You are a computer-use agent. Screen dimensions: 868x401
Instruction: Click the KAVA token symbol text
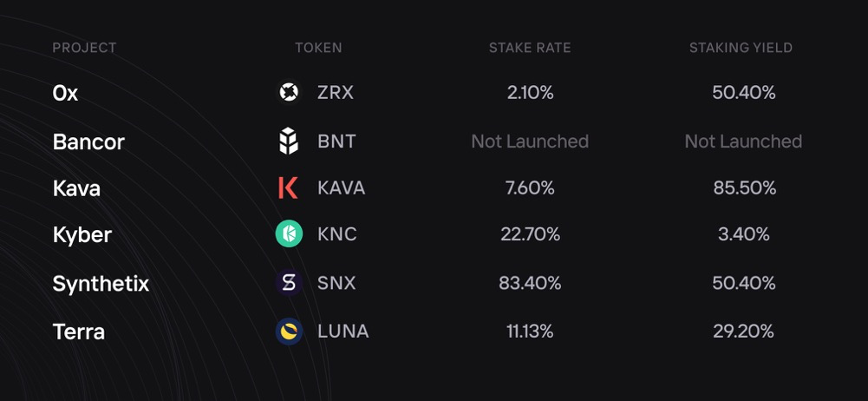tap(342, 188)
